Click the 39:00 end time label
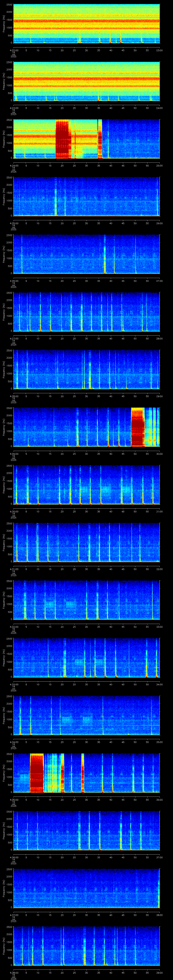The image size is (173, 980). pyautogui.click(x=160, y=972)
